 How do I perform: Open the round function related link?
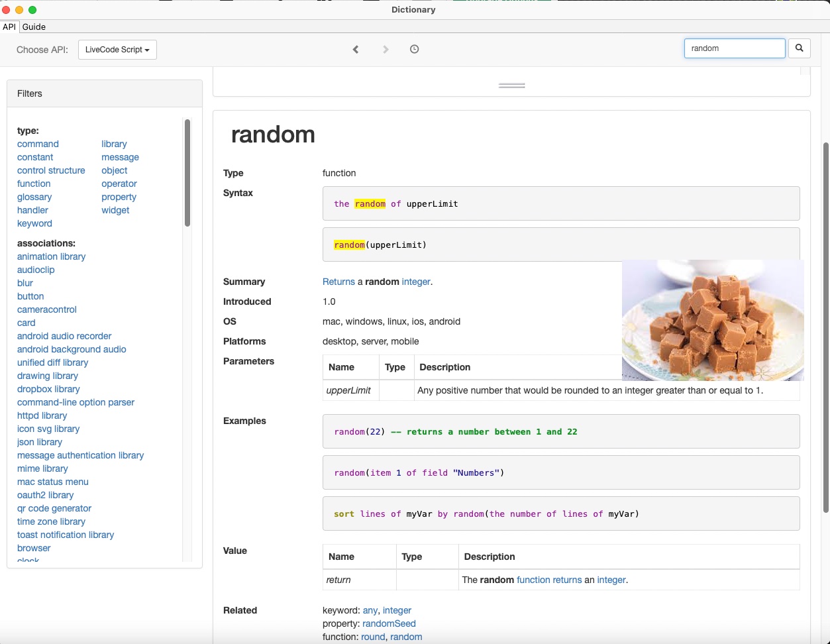[x=373, y=637]
